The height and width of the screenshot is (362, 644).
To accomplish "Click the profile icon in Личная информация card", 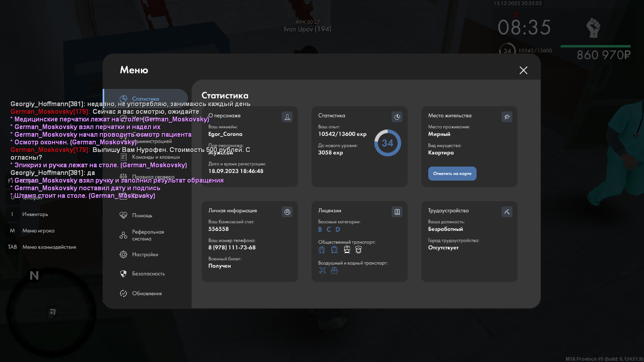I will point(287,212).
